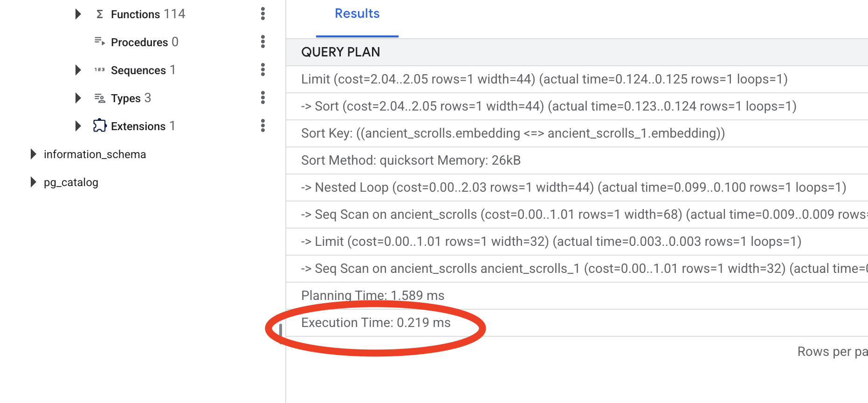Open the Procedures three-dot menu
This screenshot has height=403, width=868.
[263, 42]
